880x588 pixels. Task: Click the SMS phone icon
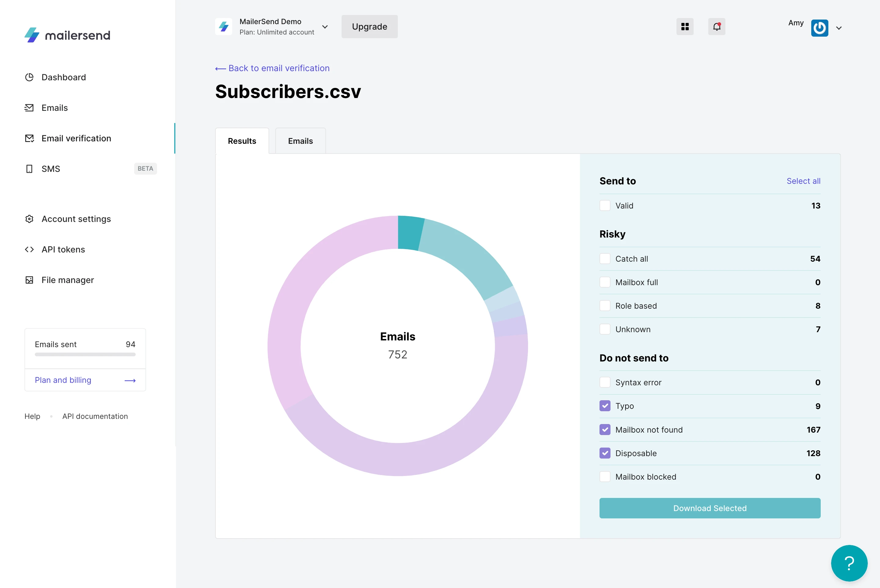pyautogui.click(x=29, y=169)
